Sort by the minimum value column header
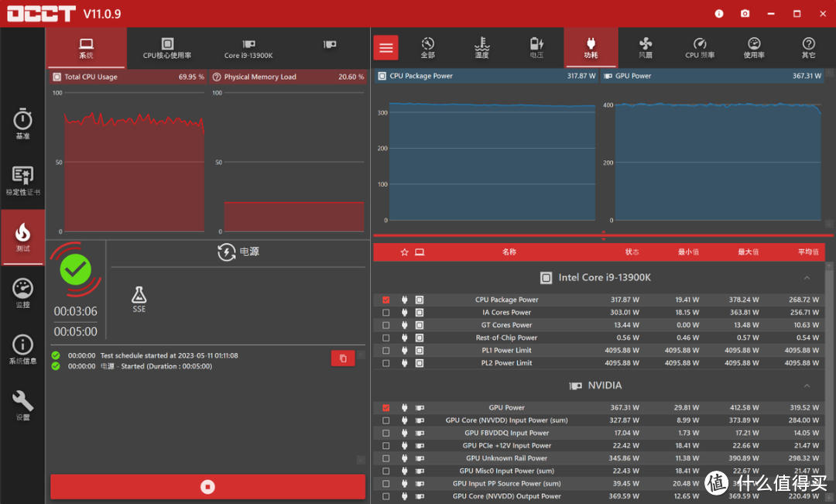The width and height of the screenshot is (836, 504). [x=688, y=252]
